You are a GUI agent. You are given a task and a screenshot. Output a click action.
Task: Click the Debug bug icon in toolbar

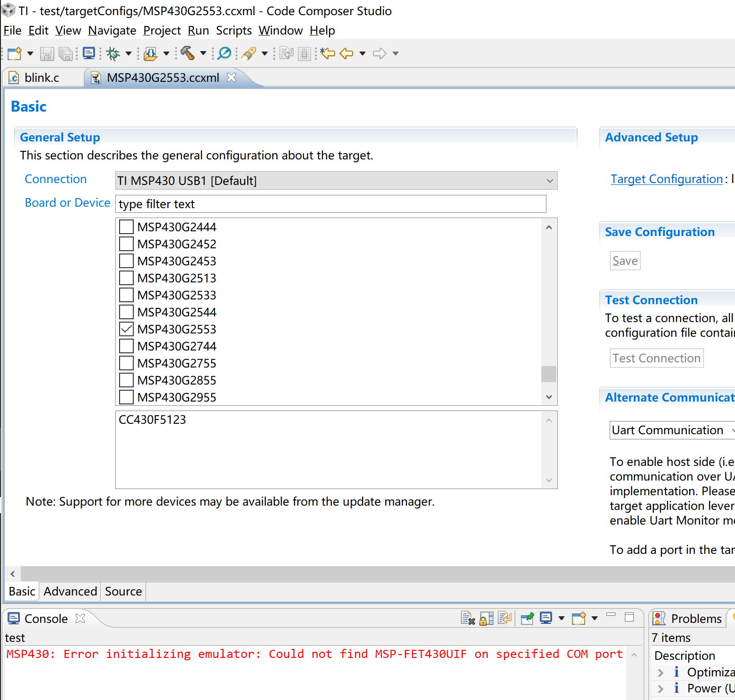pyautogui.click(x=113, y=53)
